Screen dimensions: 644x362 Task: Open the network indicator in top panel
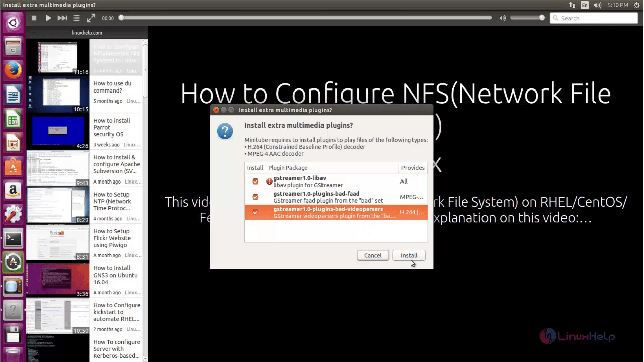coord(572,5)
